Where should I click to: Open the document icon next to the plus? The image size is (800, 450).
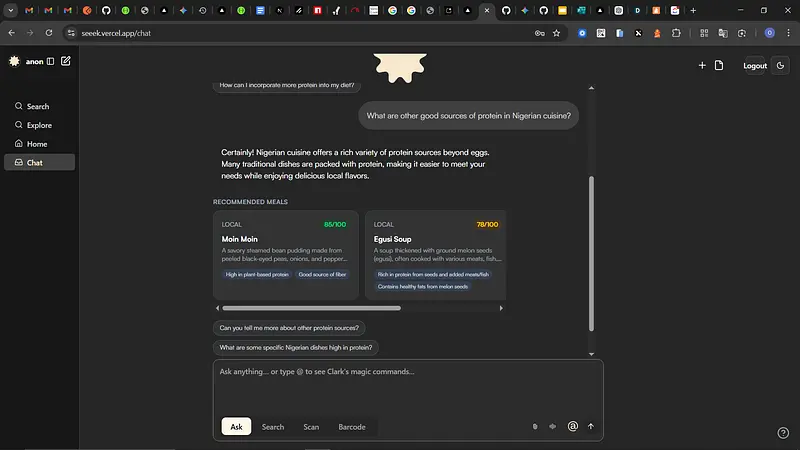pos(718,66)
